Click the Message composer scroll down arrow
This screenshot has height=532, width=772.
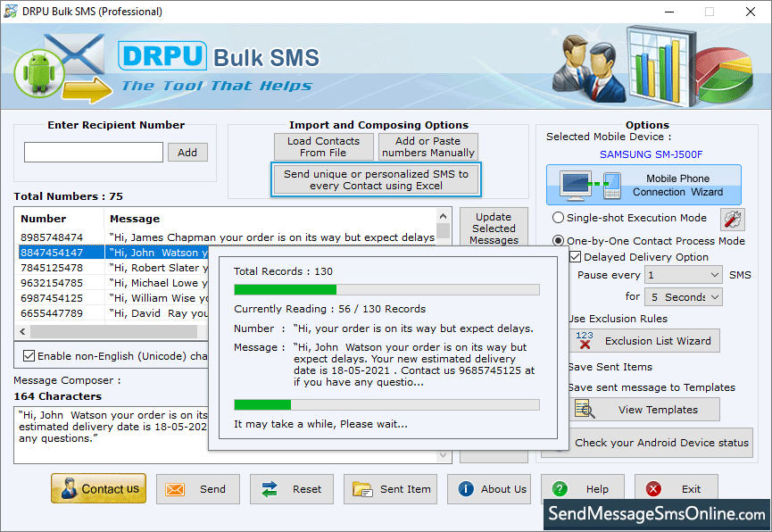pos(443,455)
